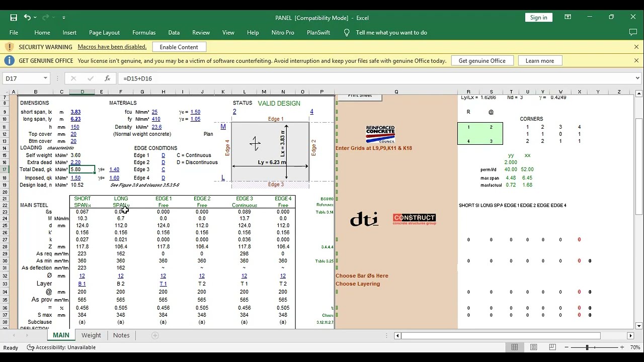Viewport: 644px width, 362px height.
Task: Open the File menu
Action: tap(14, 33)
